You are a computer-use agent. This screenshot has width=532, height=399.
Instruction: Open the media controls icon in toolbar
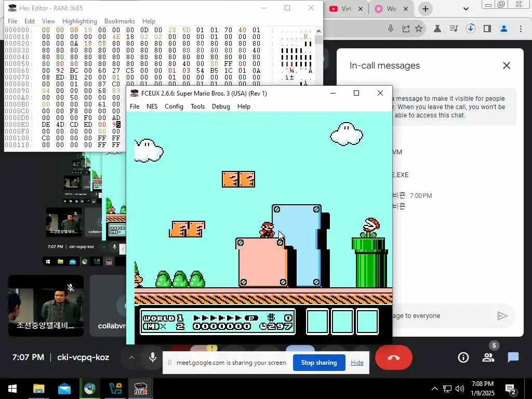454,29
